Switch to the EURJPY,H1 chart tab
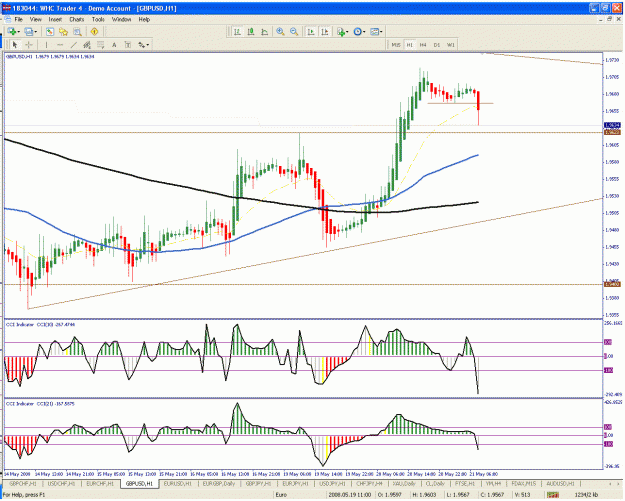Screen dimensions: 625x501 295,484
